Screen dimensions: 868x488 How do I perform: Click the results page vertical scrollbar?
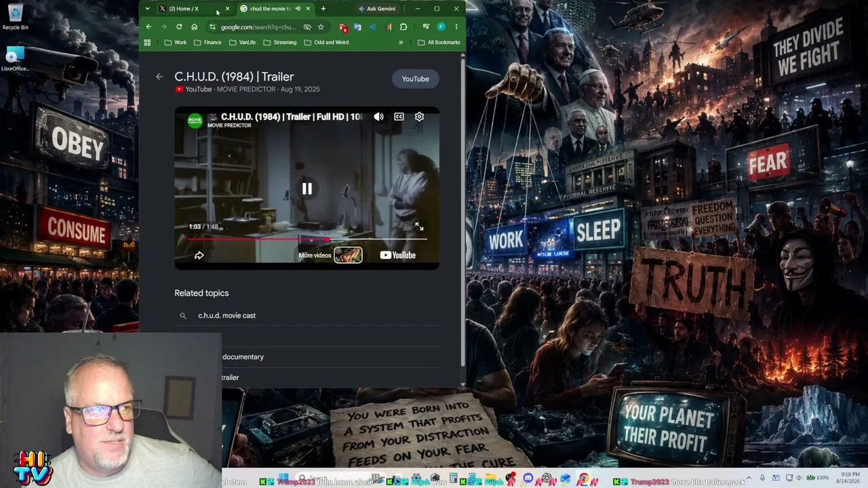462,213
